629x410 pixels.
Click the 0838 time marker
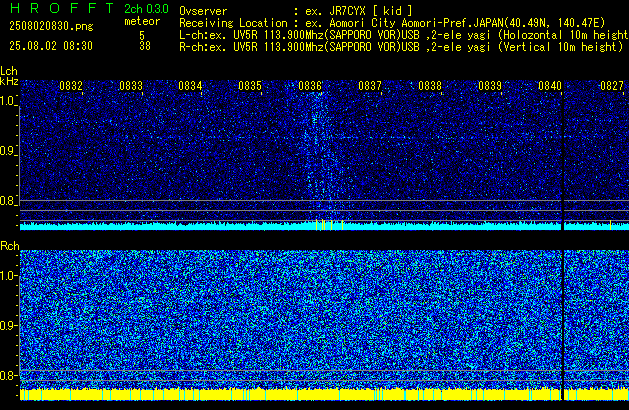(430, 86)
